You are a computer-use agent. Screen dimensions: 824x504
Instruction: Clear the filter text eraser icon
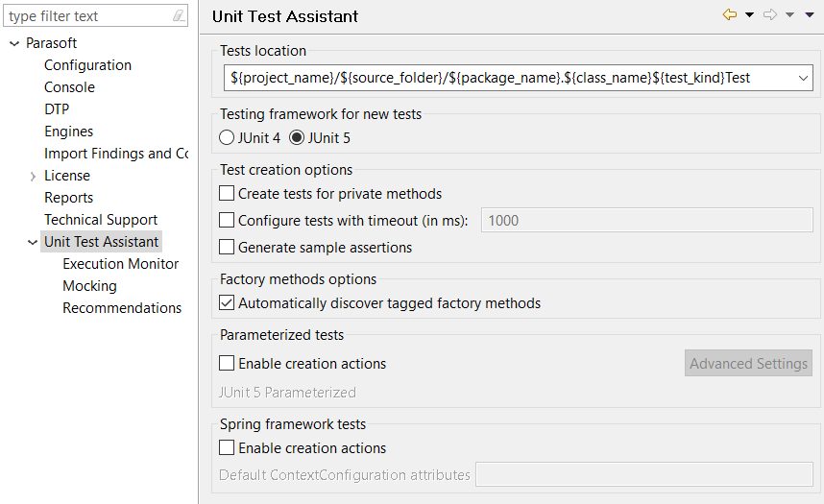coord(179,15)
